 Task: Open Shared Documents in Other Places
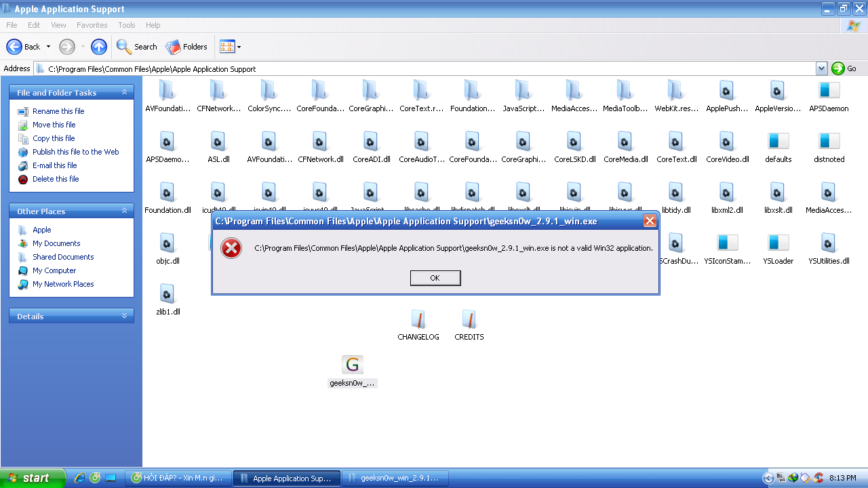pos(63,257)
